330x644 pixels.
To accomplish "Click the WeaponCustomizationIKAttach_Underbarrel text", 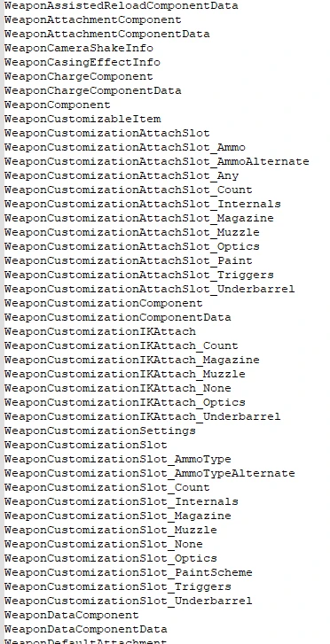I will click(142, 416).
